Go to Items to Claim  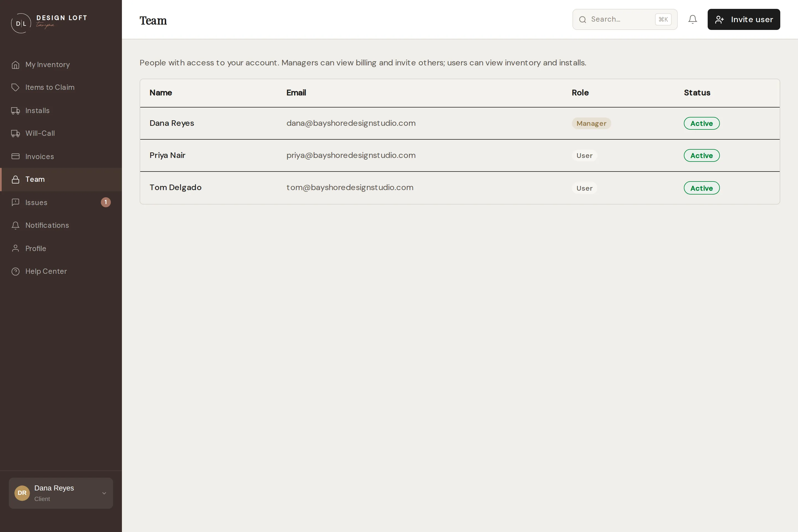(x=61, y=87)
